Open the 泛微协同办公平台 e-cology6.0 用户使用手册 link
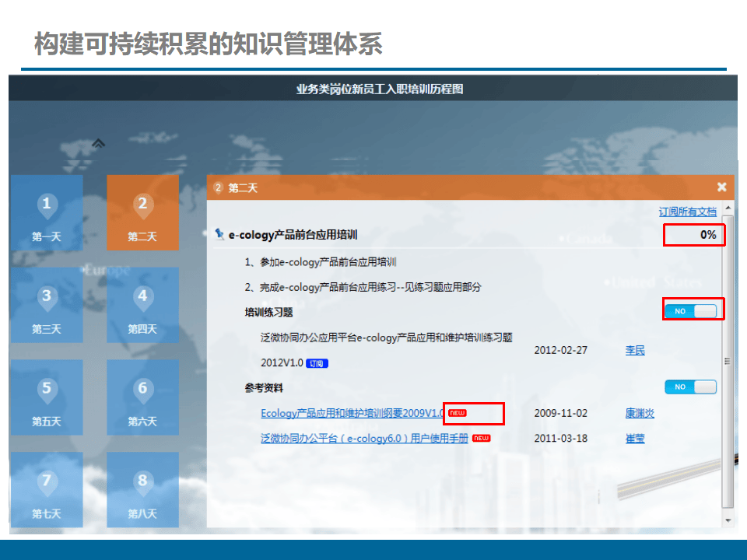The width and height of the screenshot is (747, 560). click(x=364, y=438)
